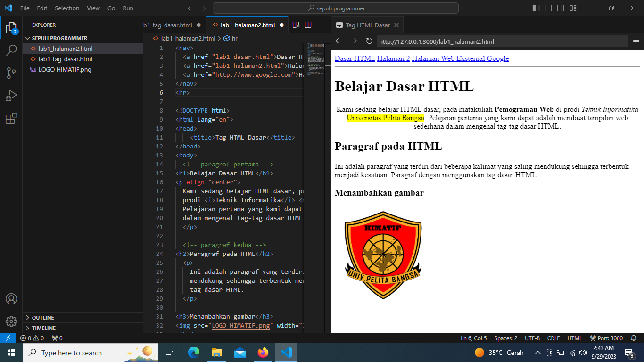Launch Firefox from the taskbar

[x=263, y=353]
